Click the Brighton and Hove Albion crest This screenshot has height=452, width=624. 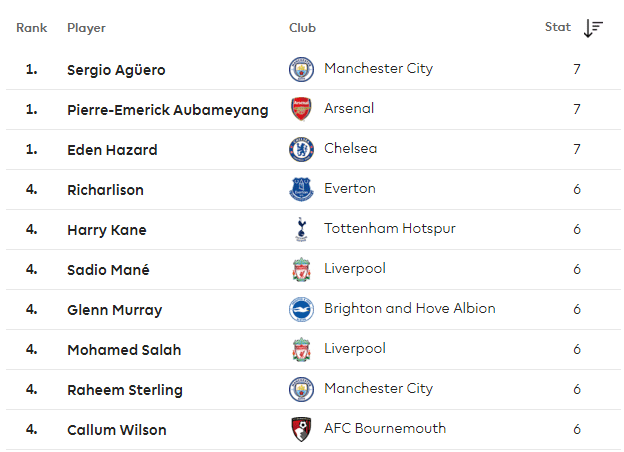[301, 310]
